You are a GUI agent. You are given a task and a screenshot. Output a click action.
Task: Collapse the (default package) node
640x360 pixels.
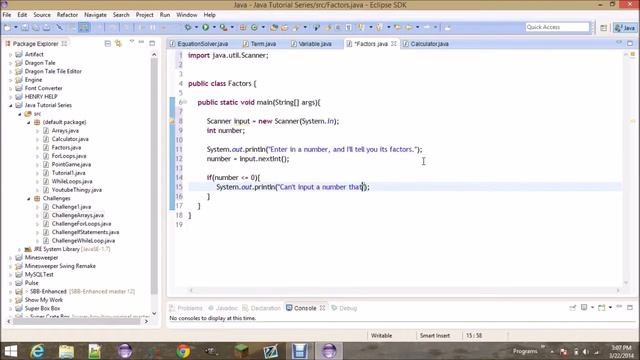pos(29,122)
